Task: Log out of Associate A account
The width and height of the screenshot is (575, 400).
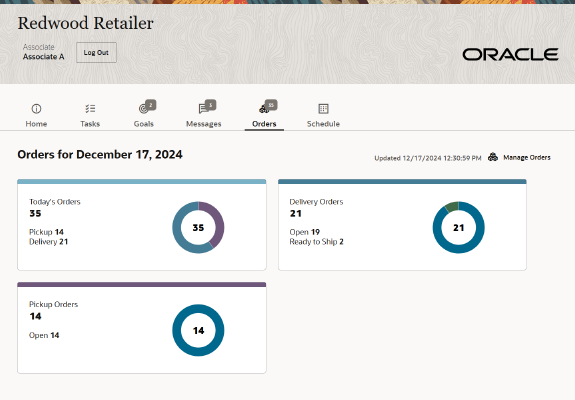Action: [x=96, y=52]
